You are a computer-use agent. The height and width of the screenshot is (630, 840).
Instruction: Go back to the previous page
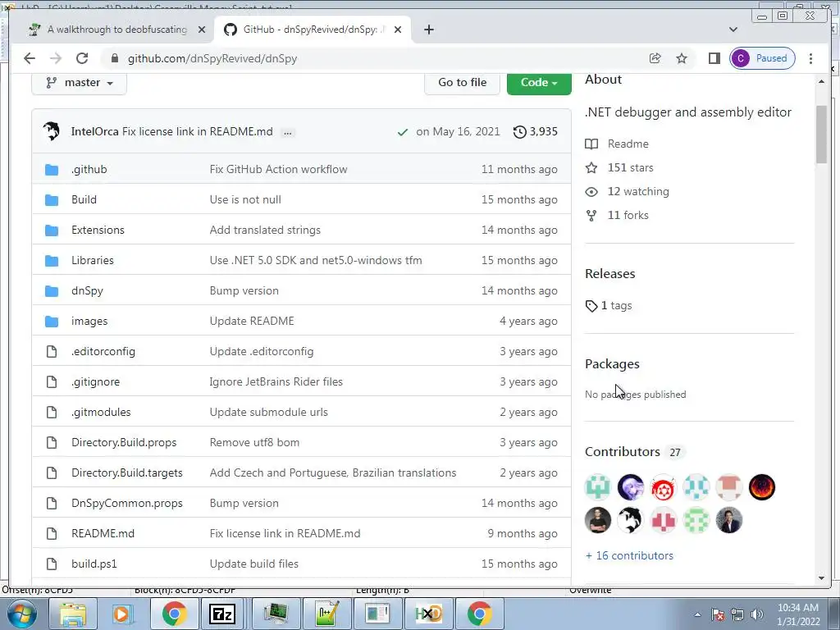click(x=30, y=58)
